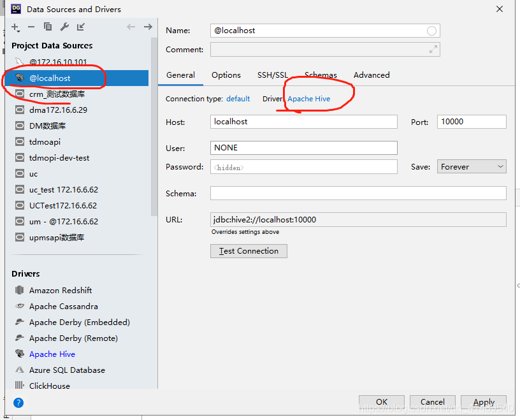Click the Cancel button

coord(433,402)
